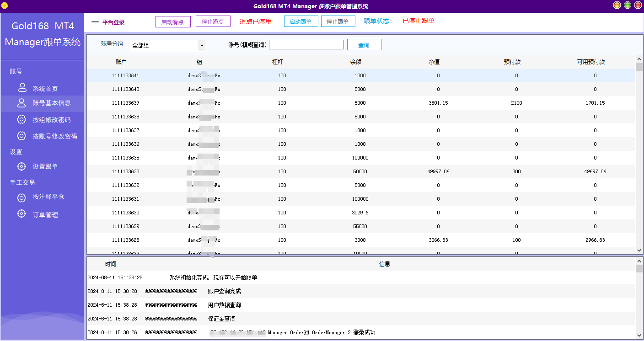The image size is (644, 341).
Task: Select account row 1111133633
Action: coord(361,171)
